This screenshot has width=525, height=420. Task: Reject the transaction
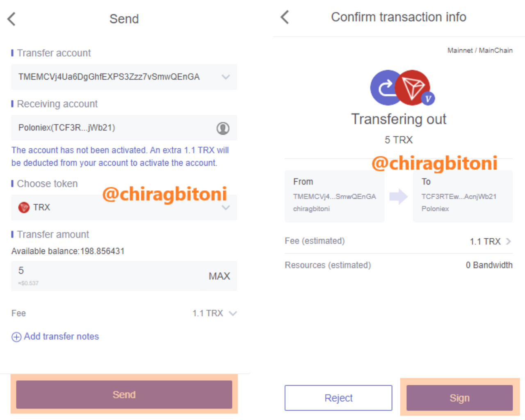pos(338,398)
